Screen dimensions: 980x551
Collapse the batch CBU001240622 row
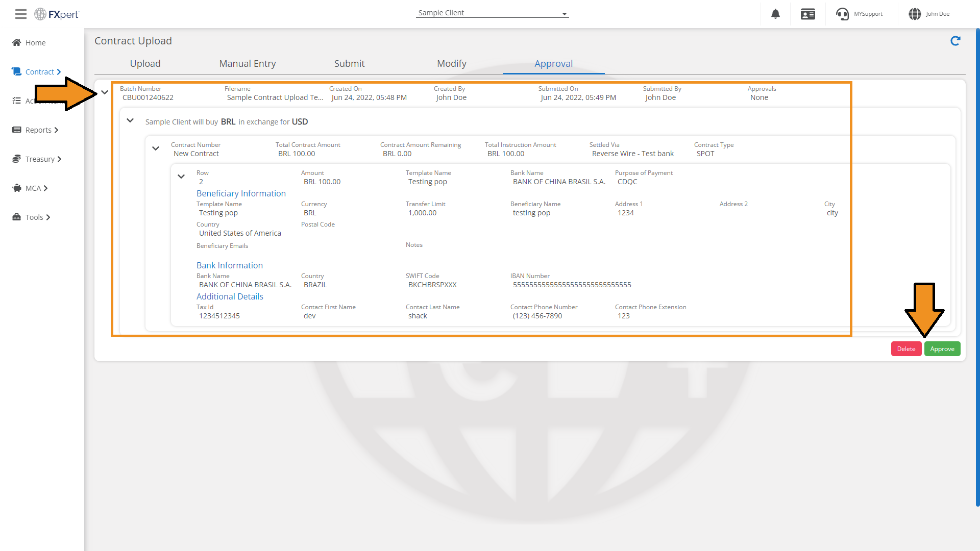(x=105, y=92)
